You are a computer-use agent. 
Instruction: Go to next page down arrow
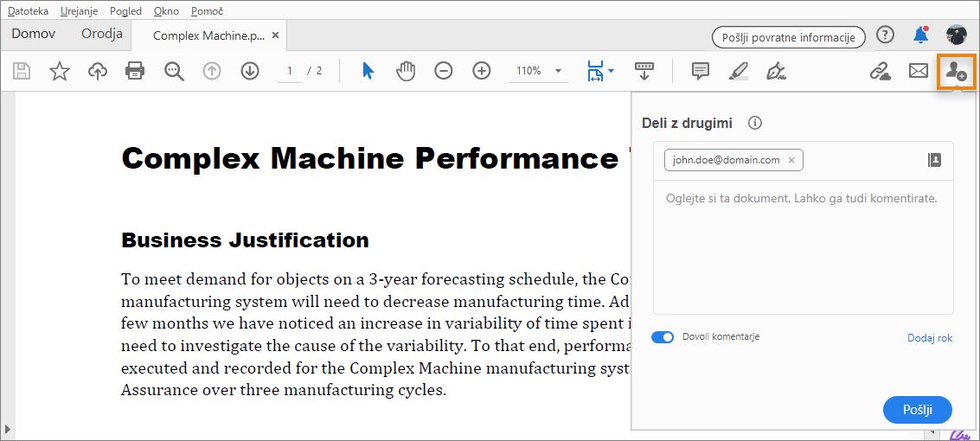coord(250,71)
